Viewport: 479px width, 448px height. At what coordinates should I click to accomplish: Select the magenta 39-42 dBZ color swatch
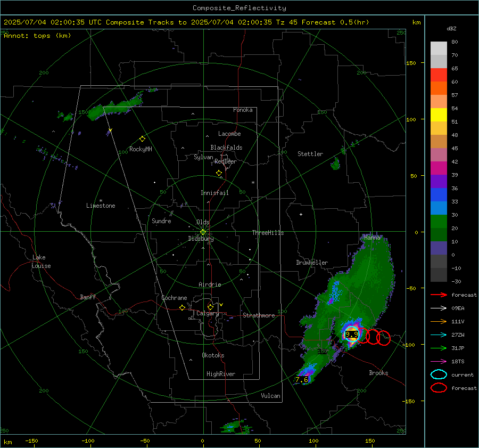point(439,168)
